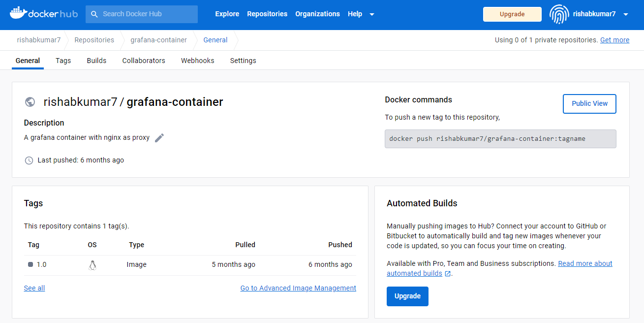
Task: Open the Settings tab
Action: (x=243, y=61)
